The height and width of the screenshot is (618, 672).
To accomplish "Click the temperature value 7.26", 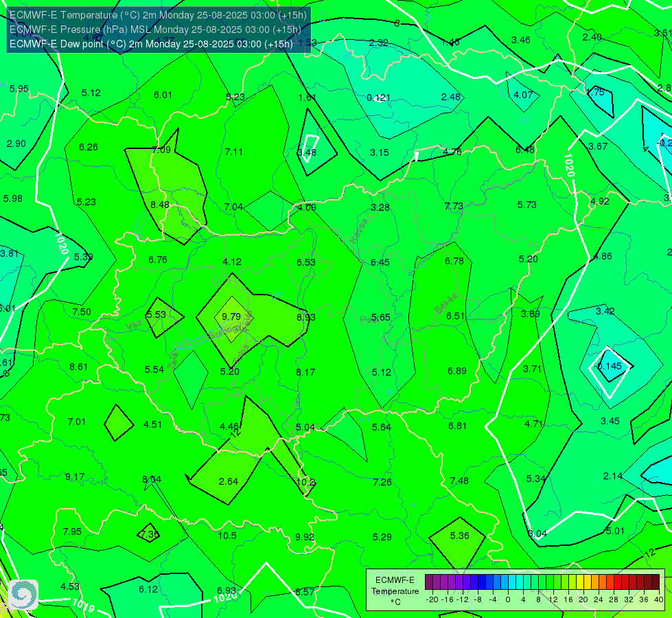I will coord(382,482).
